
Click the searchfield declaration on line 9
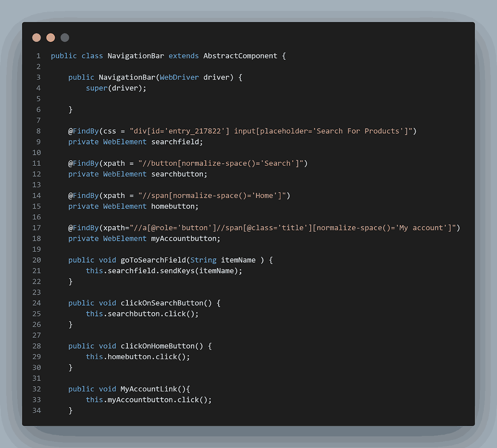pos(136,142)
